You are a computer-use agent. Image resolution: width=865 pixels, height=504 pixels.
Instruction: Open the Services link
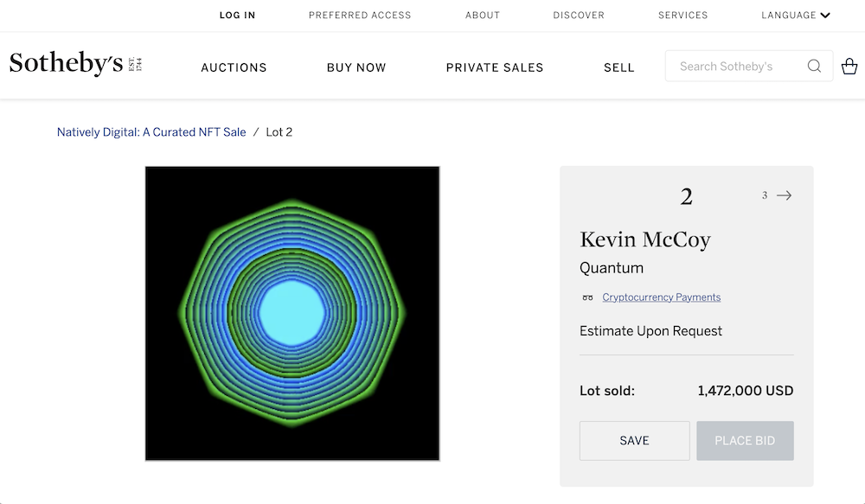click(682, 15)
